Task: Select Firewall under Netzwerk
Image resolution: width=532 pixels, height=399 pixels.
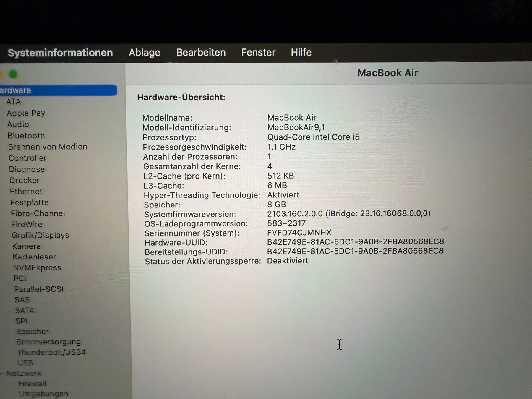Action: [32, 384]
